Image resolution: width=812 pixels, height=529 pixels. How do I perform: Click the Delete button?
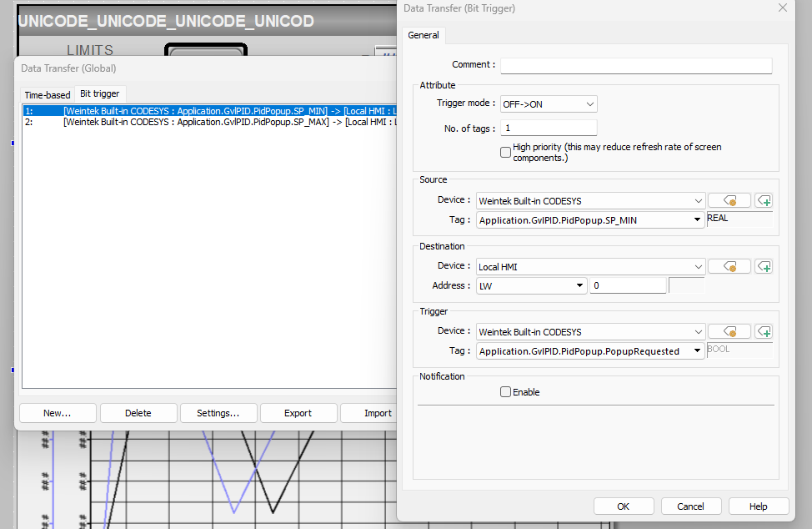coord(138,414)
